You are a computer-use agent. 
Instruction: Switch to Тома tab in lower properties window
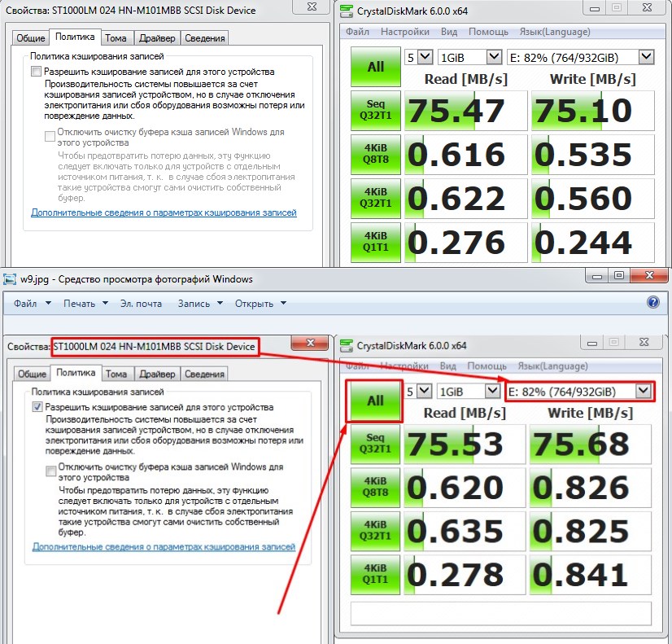(x=116, y=374)
